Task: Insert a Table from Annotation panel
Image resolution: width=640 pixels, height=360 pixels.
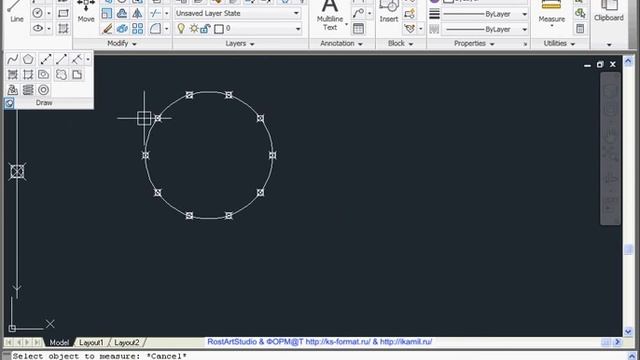Action: tap(358, 29)
